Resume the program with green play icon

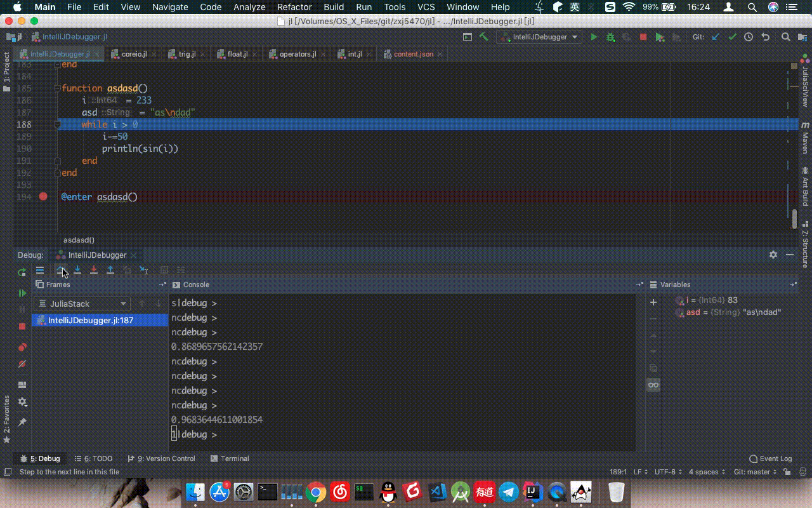(22, 293)
